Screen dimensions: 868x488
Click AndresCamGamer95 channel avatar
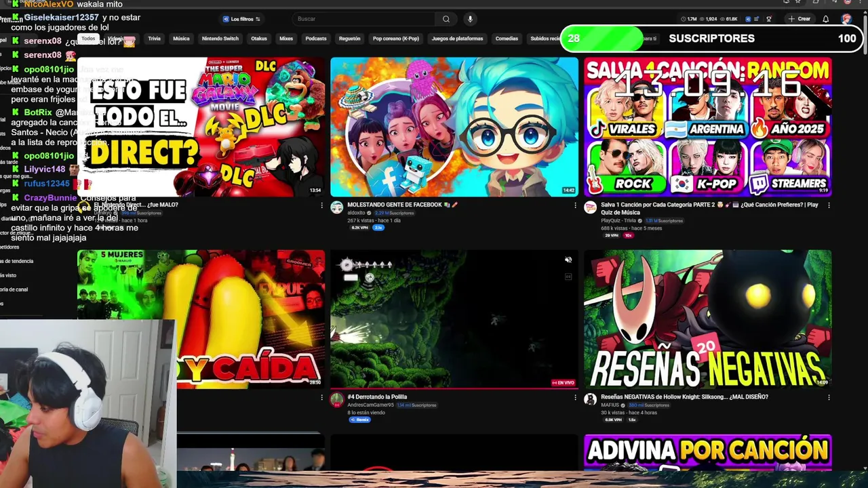click(337, 400)
